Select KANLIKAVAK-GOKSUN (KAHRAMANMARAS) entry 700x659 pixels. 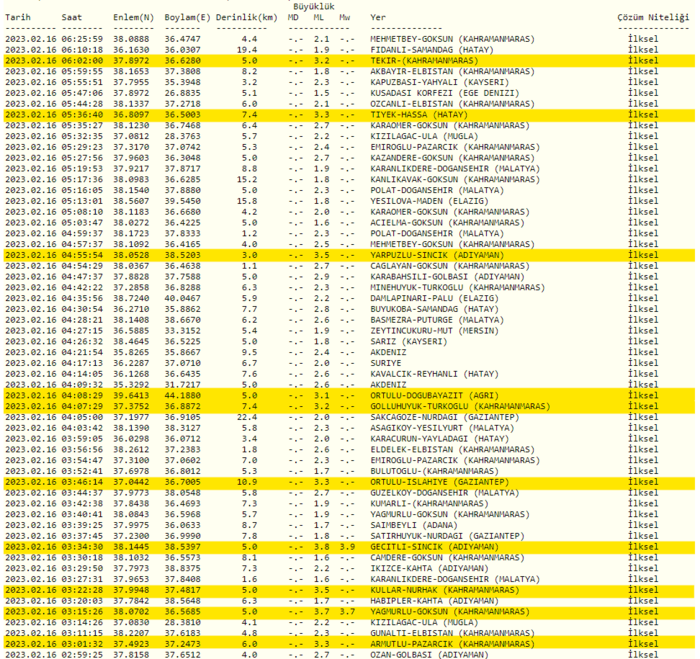click(x=455, y=179)
